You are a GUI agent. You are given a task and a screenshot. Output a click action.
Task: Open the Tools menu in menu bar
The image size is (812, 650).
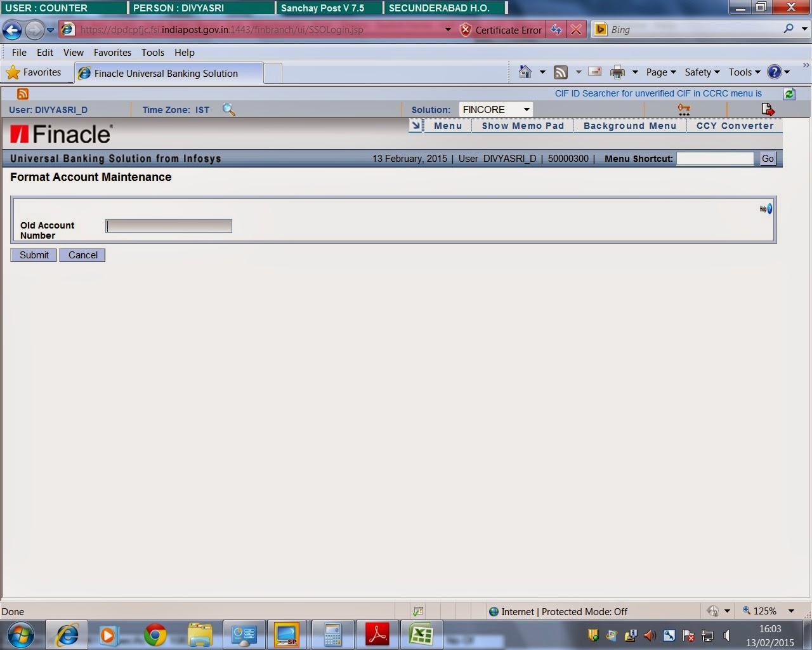[x=152, y=52]
